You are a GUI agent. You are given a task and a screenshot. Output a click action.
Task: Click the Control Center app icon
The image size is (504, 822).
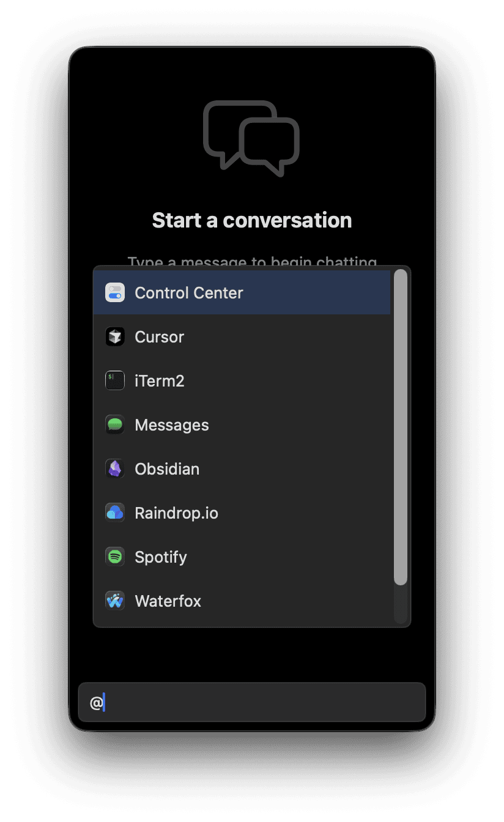coord(115,292)
